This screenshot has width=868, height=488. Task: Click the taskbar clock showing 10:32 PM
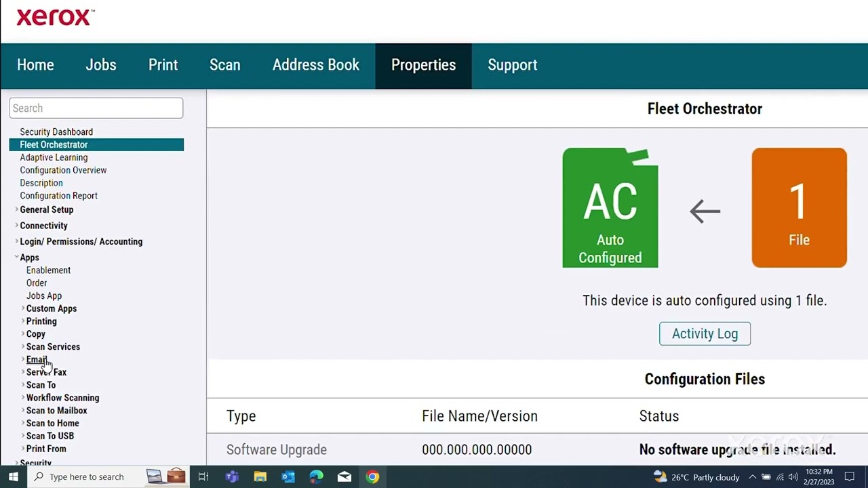coord(819,476)
